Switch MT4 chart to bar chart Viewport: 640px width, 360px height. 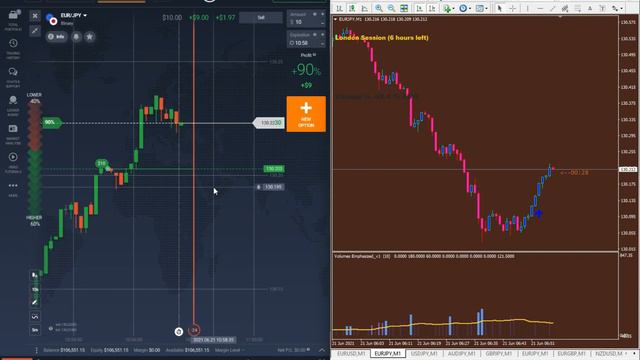click(x=339, y=8)
